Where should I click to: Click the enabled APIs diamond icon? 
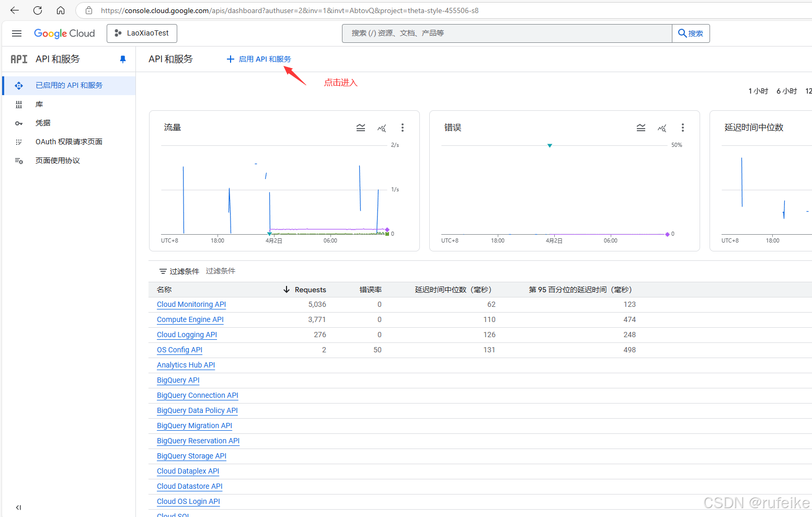coord(19,86)
